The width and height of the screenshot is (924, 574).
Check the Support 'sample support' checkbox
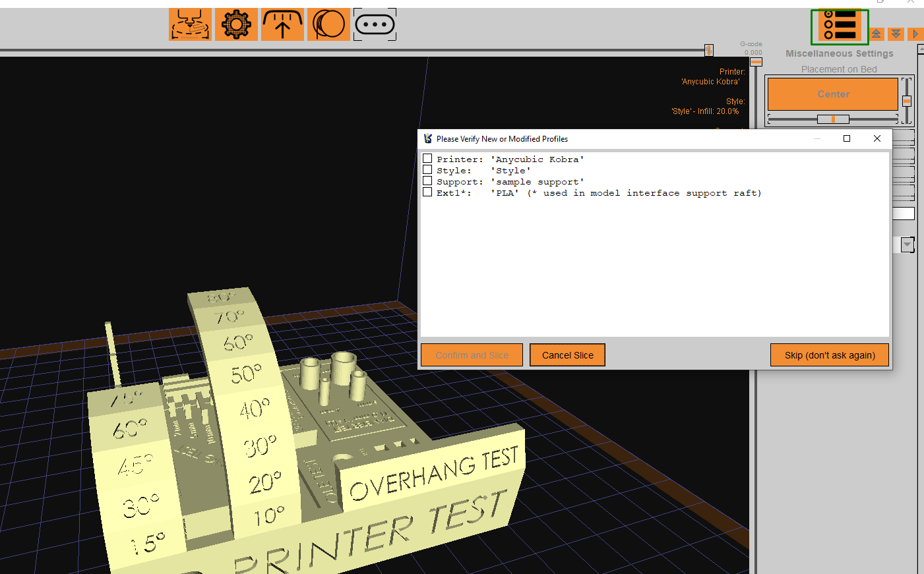click(x=427, y=181)
